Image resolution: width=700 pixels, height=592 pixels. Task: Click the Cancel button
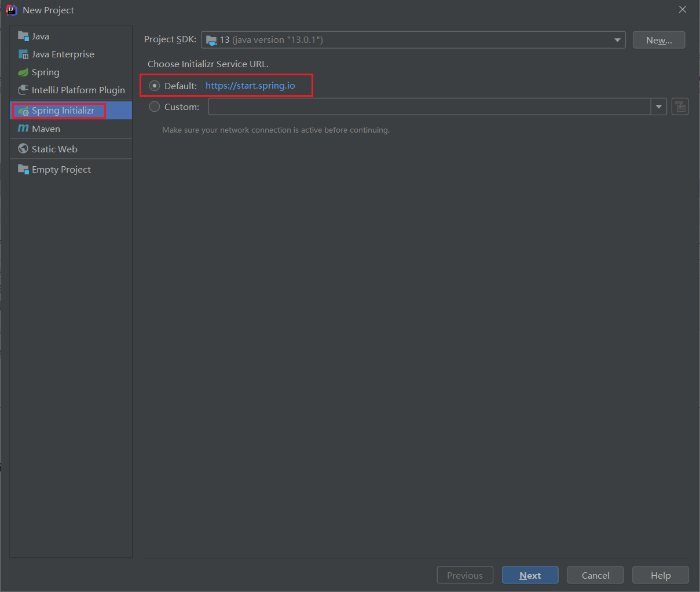[x=595, y=575]
